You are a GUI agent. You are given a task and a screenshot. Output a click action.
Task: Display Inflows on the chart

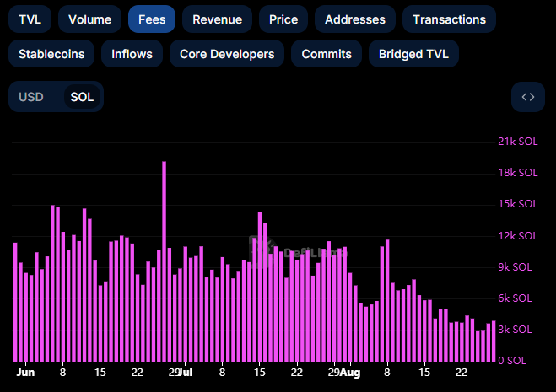pos(132,54)
